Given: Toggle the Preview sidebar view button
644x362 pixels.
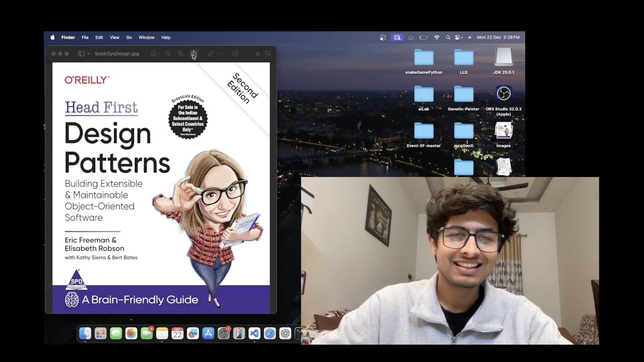Looking at the screenshot, I should (x=81, y=53).
